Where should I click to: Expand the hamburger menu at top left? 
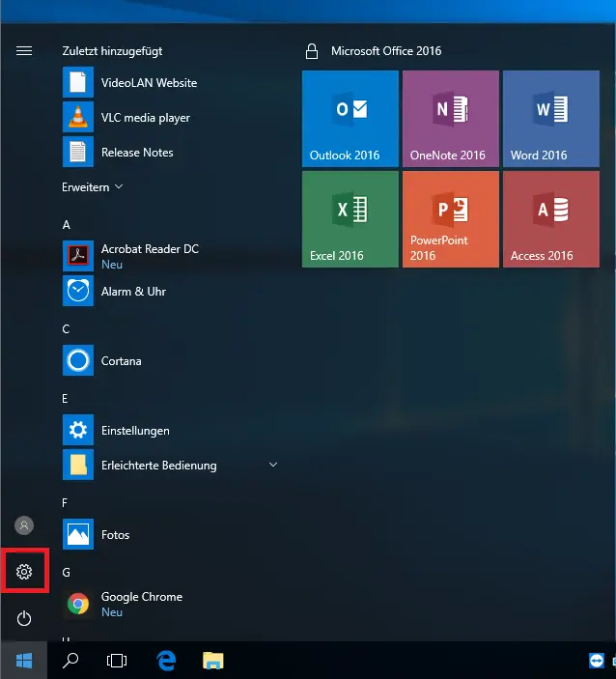click(x=25, y=51)
